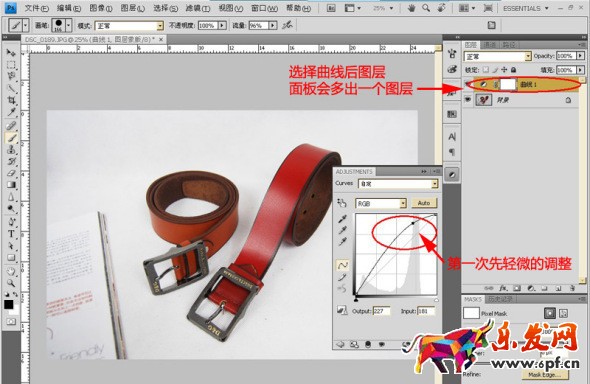Select the Crop tool
Screen dimensions: 590x384
tap(11, 100)
